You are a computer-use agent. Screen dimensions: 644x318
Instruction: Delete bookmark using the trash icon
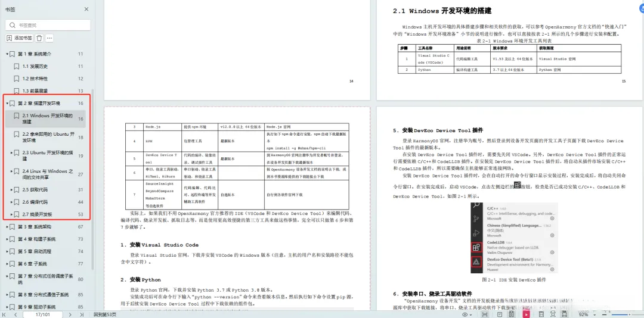tap(39, 38)
